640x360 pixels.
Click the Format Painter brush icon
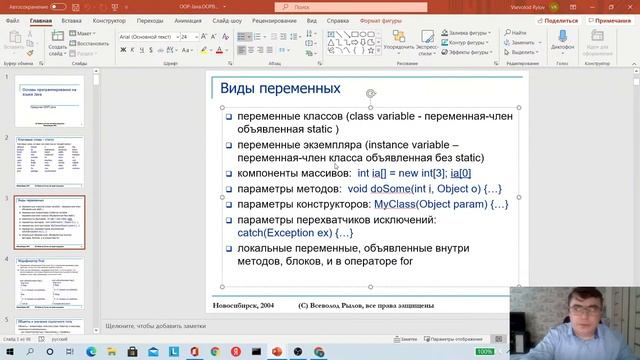pyautogui.click(x=30, y=53)
